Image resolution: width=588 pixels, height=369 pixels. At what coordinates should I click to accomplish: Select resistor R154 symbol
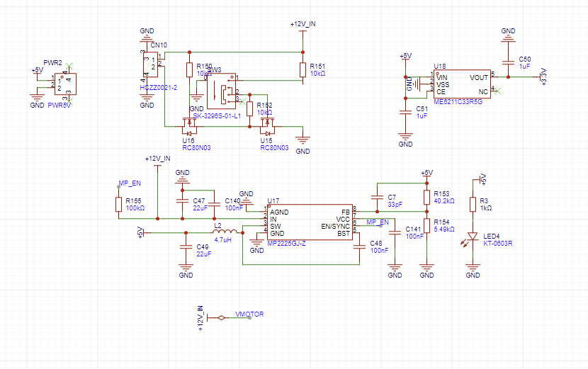click(x=426, y=226)
